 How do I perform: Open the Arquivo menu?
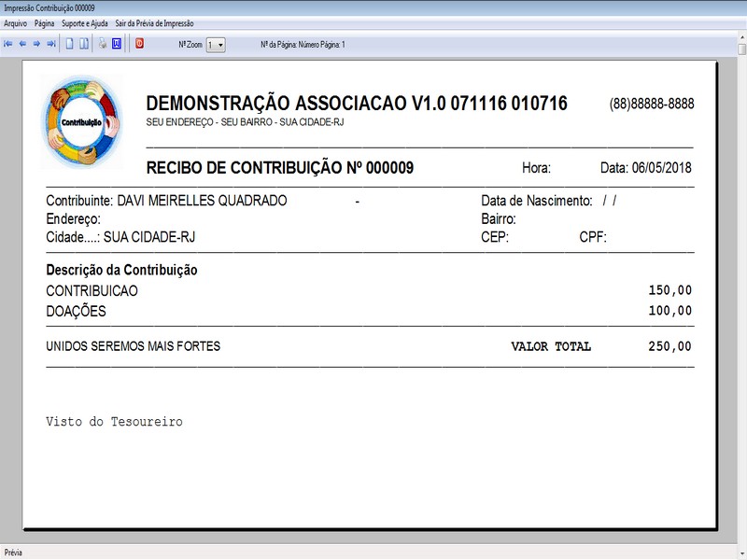(15, 23)
